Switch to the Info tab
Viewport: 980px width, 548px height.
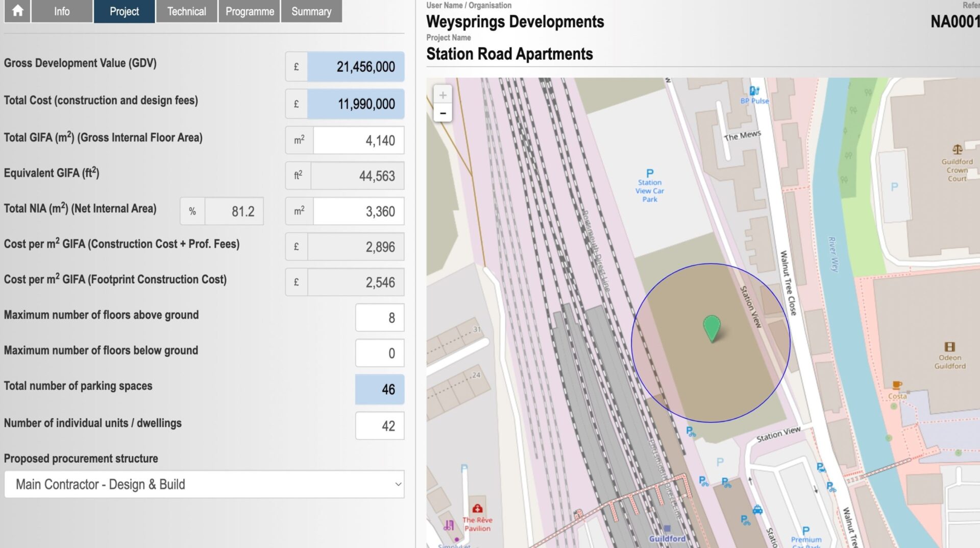[61, 11]
